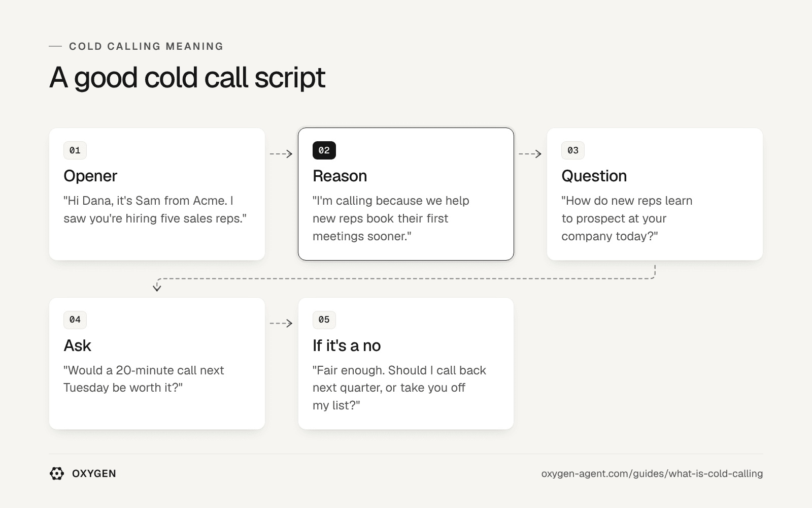This screenshot has width=812, height=508.
Task: Click the "Hi Dana, it's Sam" quote
Action: pyautogui.click(x=155, y=209)
